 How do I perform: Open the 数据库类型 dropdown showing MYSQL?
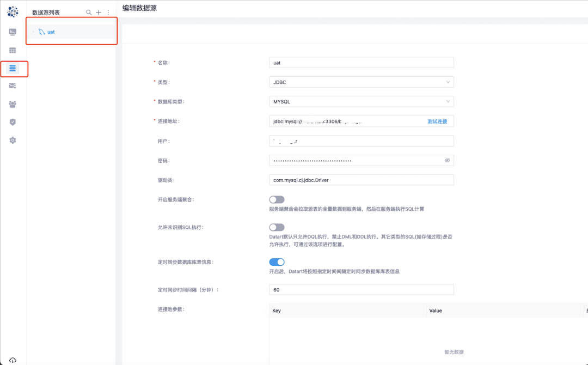(448, 101)
